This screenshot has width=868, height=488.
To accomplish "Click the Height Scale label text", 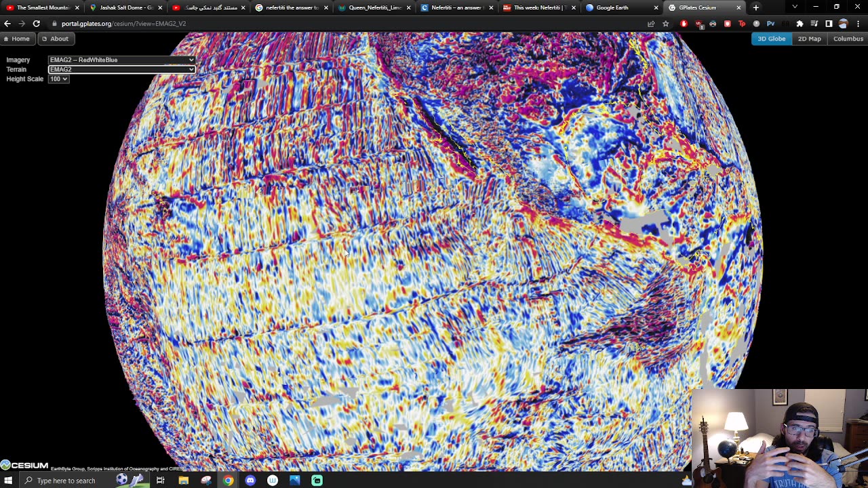I will [x=25, y=79].
